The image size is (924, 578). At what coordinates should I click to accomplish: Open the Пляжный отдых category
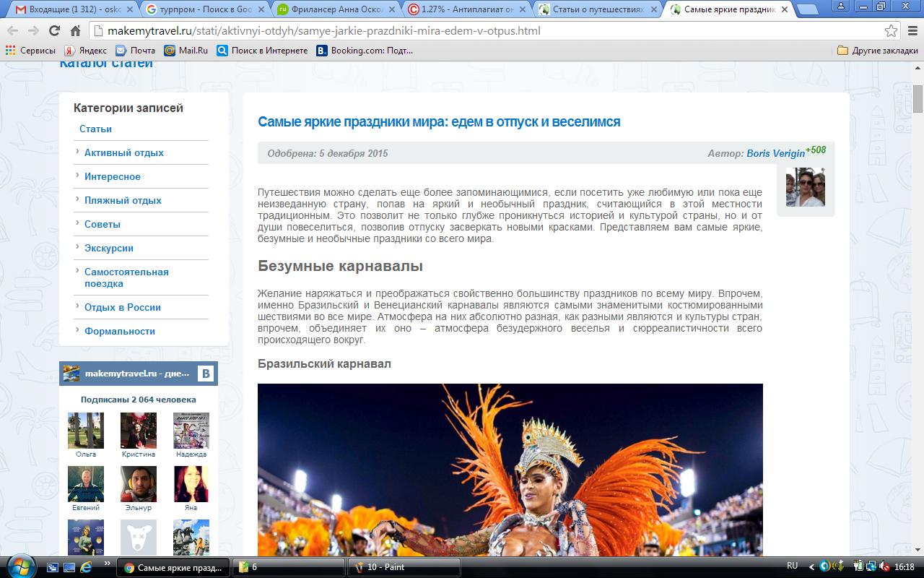point(123,200)
